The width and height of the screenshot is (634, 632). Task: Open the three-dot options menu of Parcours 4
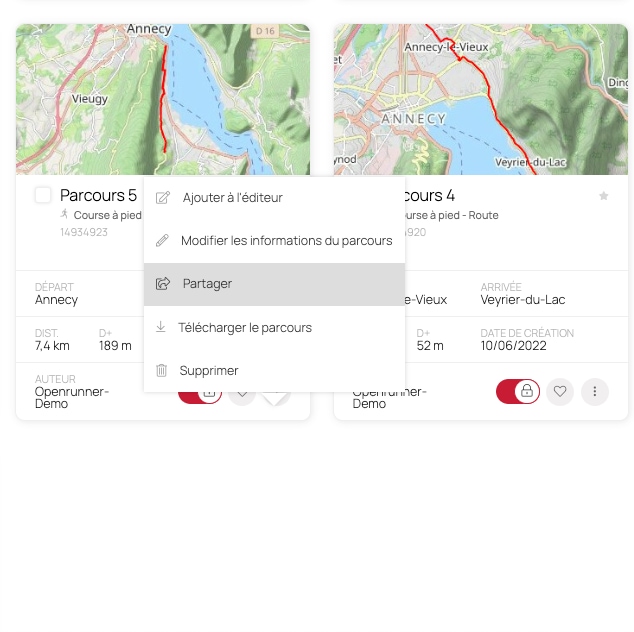594,391
